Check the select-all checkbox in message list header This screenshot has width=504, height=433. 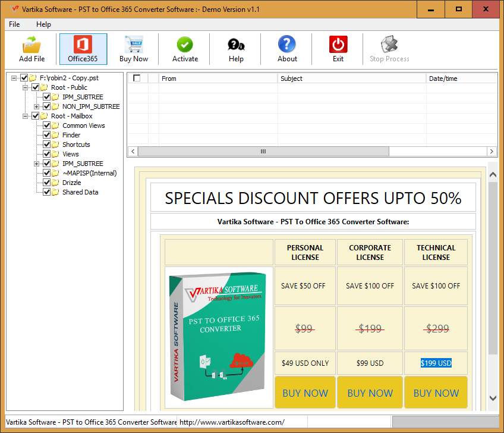pyautogui.click(x=137, y=78)
